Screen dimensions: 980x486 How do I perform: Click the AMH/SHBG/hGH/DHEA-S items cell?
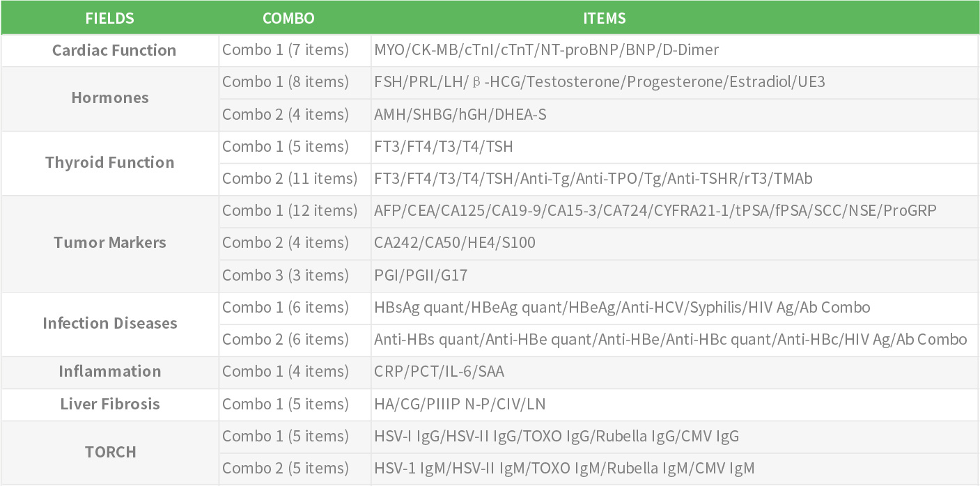coord(460,114)
